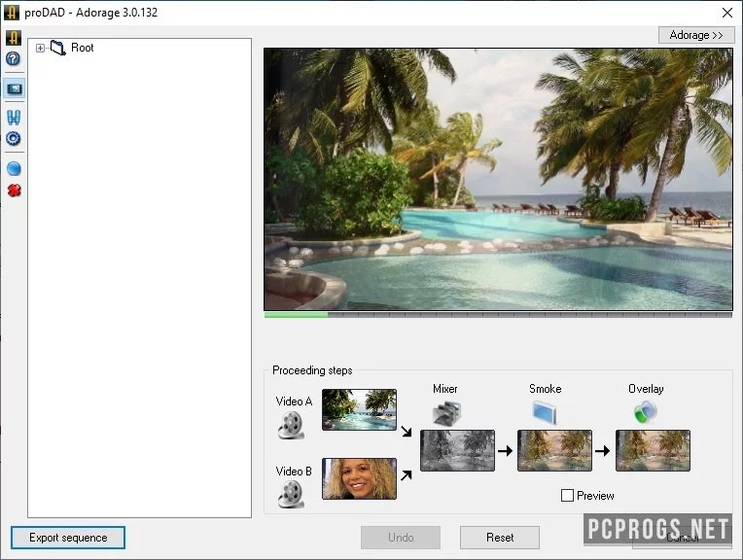Open the Mixer grayscale result thumbnail
The image size is (743, 560).
coord(457,450)
